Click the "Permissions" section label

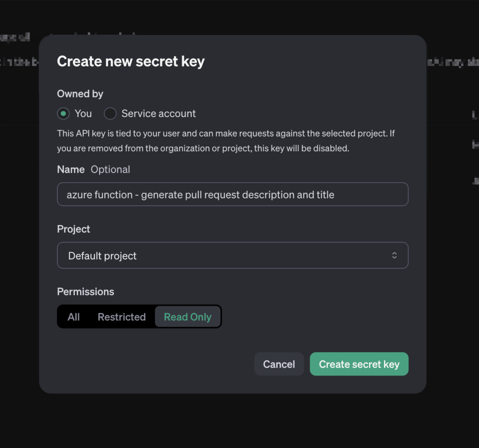click(86, 292)
